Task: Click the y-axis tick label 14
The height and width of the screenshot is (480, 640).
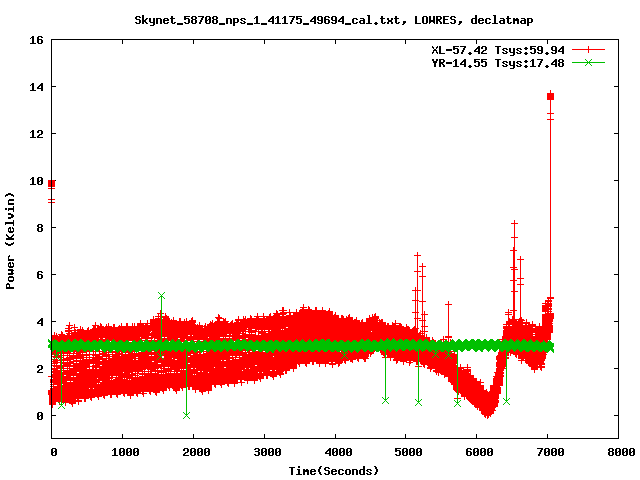Action: point(36,87)
